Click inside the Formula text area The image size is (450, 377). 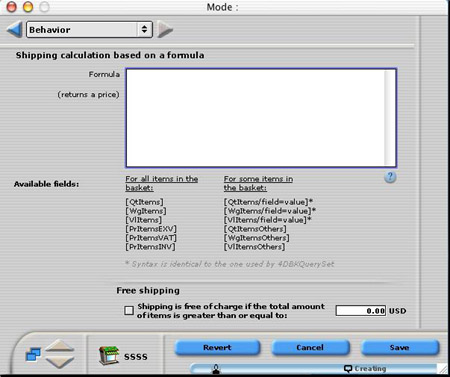tap(255, 117)
